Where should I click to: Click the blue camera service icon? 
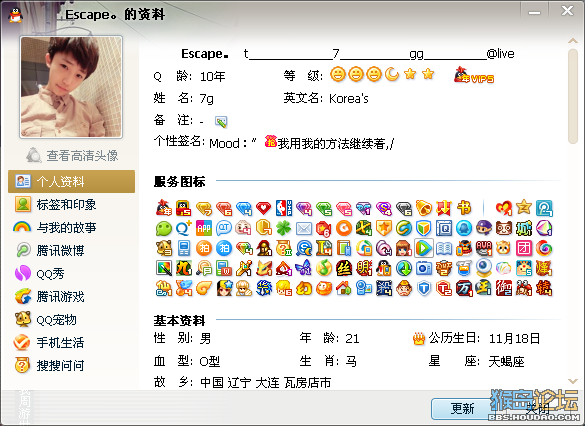[424, 268]
